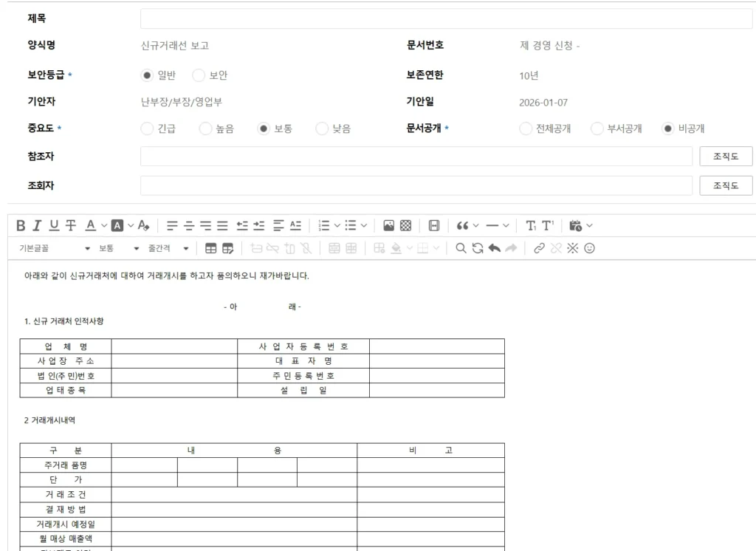Screen dimensions: 756x551
Task: Insert a hyperlink with the link icon
Action: 539,248
